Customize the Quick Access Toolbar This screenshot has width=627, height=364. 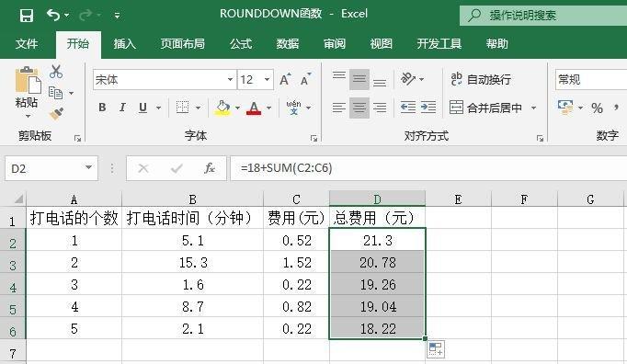[x=117, y=16]
